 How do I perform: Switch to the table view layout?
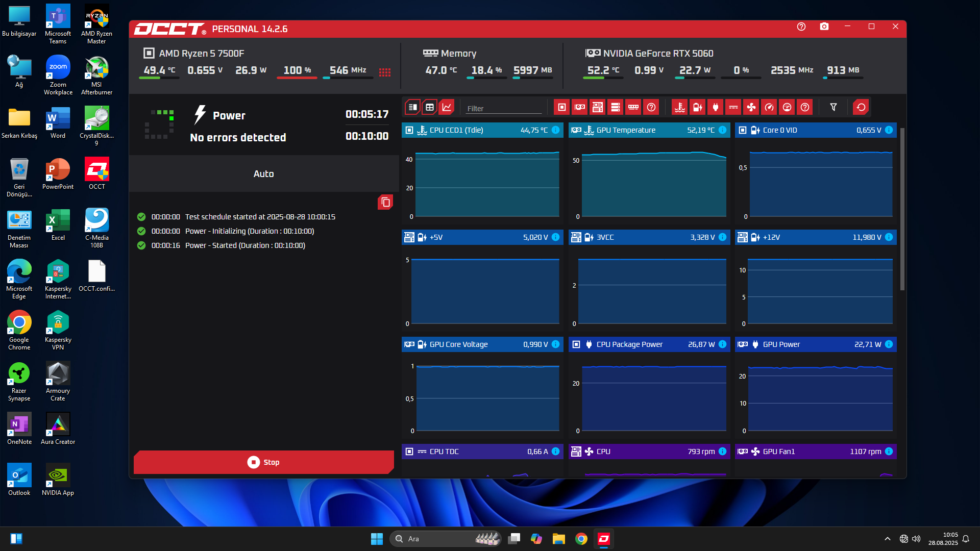[430, 107]
